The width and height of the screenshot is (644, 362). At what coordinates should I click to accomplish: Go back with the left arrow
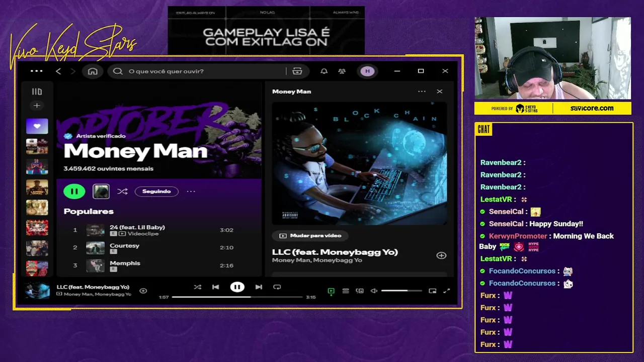(x=58, y=71)
